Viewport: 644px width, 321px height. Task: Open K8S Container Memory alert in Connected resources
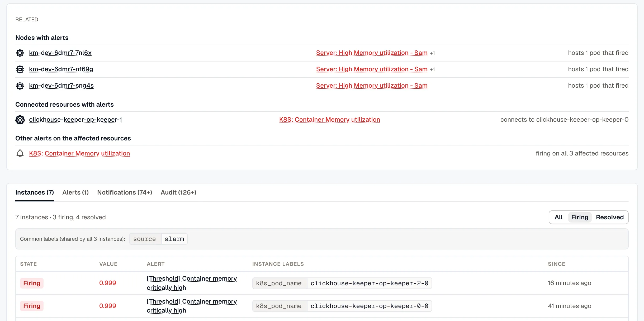(x=330, y=120)
